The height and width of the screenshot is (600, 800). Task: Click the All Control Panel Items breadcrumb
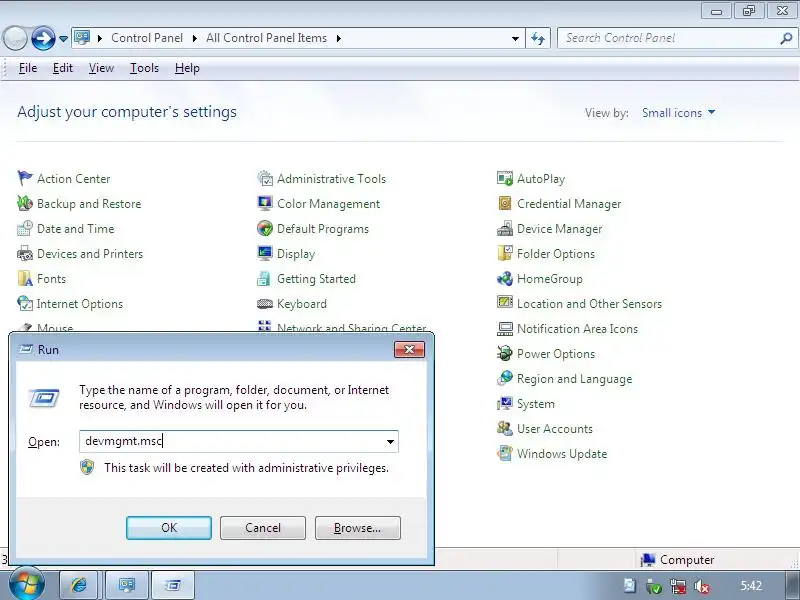(x=266, y=38)
